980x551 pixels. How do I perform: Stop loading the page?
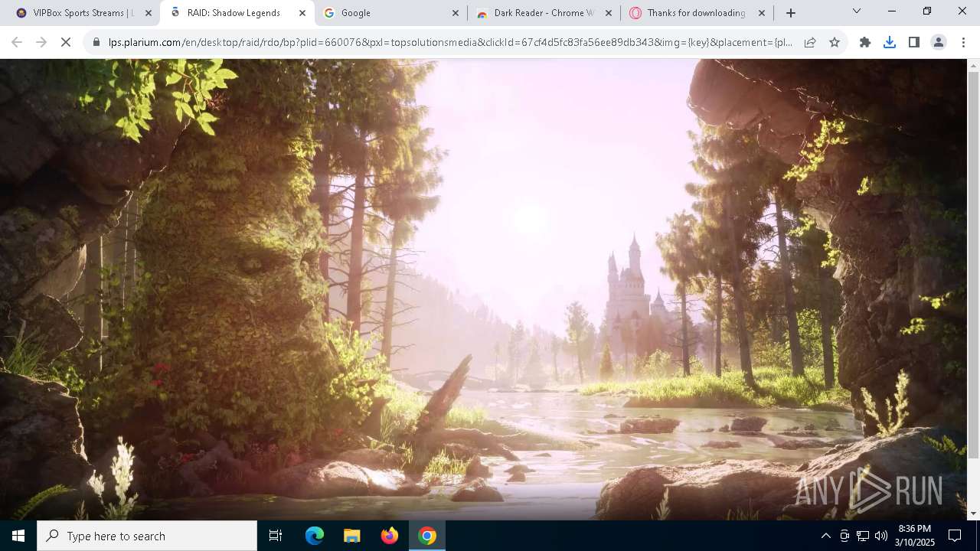(x=66, y=42)
